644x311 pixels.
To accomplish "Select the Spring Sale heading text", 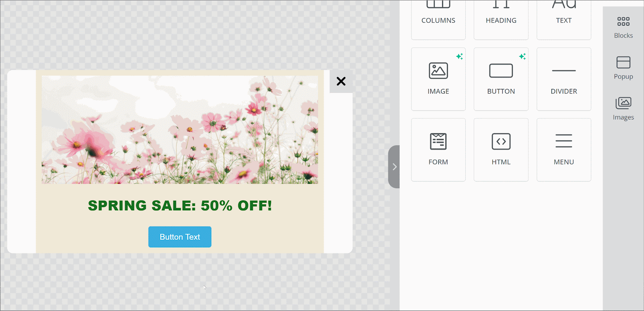I will [180, 206].
